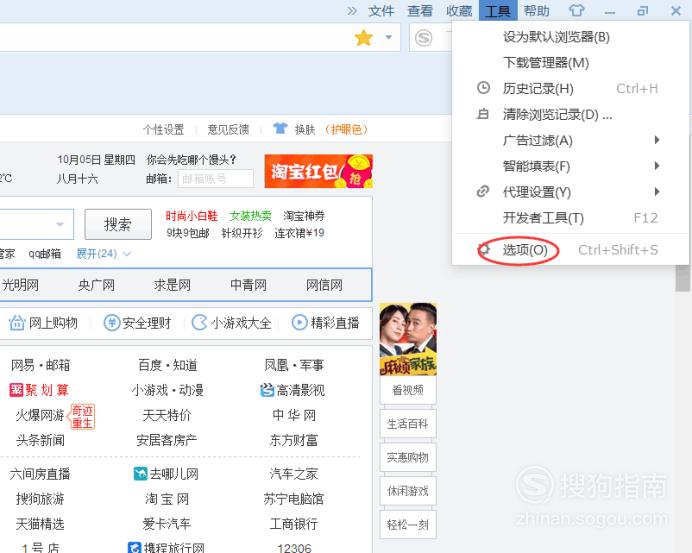
Task: Open the 查看 menu
Action: (420, 11)
